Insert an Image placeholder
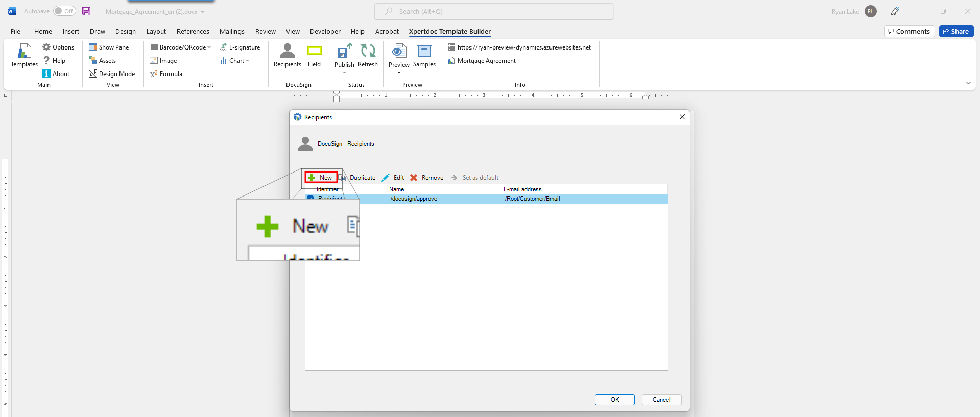This screenshot has height=417, width=980. coord(163,60)
